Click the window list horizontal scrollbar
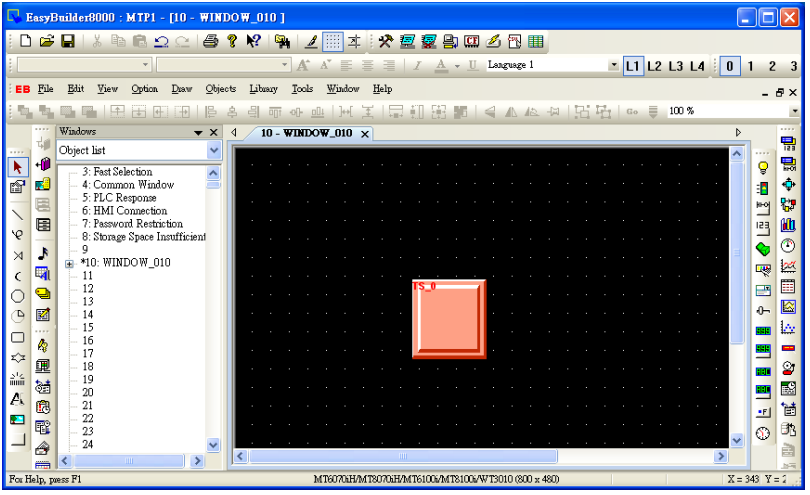 click(129, 461)
